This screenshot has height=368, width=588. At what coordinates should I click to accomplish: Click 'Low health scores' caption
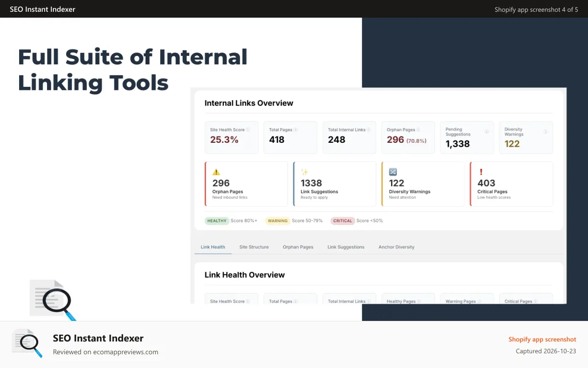coord(494,198)
